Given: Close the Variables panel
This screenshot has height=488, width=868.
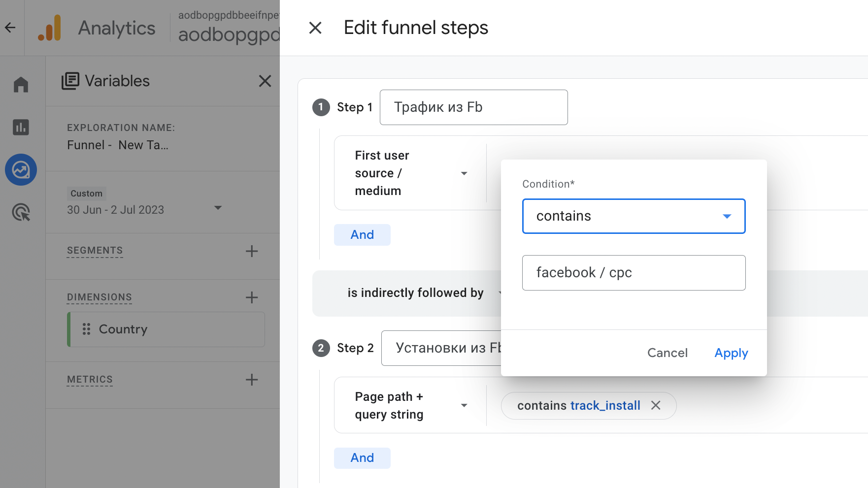Looking at the screenshot, I should coord(265,81).
